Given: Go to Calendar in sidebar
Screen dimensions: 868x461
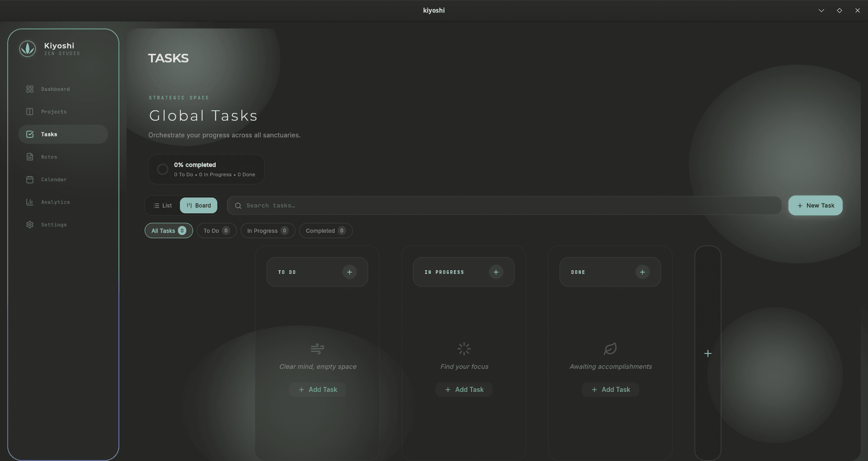Looking at the screenshot, I should tap(63, 179).
